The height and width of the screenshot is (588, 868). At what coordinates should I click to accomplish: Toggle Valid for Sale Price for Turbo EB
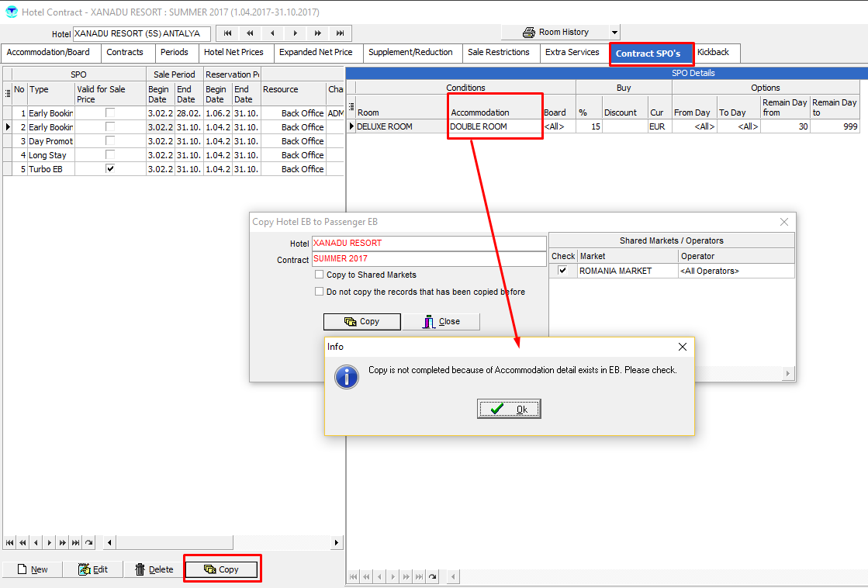pos(110,169)
